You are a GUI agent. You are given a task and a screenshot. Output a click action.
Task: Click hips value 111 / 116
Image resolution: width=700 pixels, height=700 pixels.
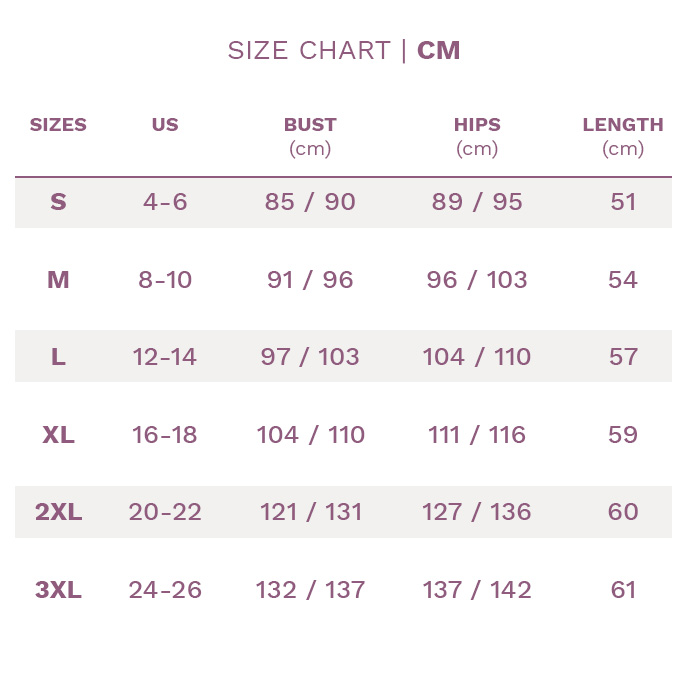point(477,434)
